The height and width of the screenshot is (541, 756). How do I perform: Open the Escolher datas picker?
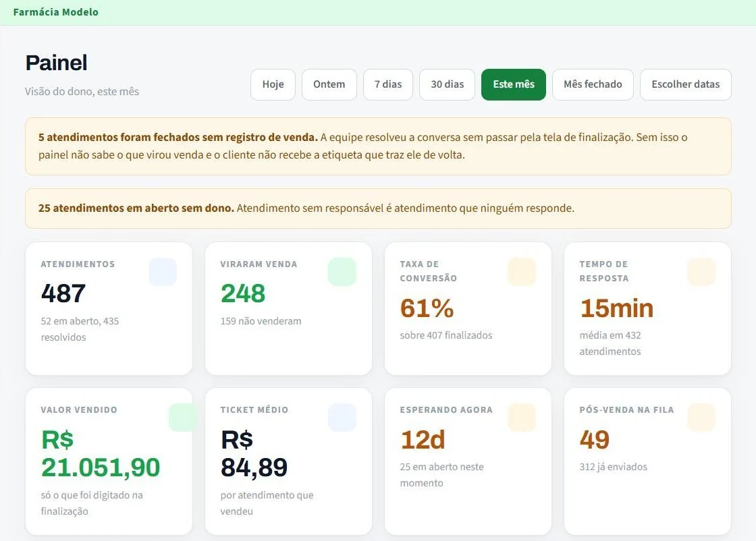click(686, 84)
